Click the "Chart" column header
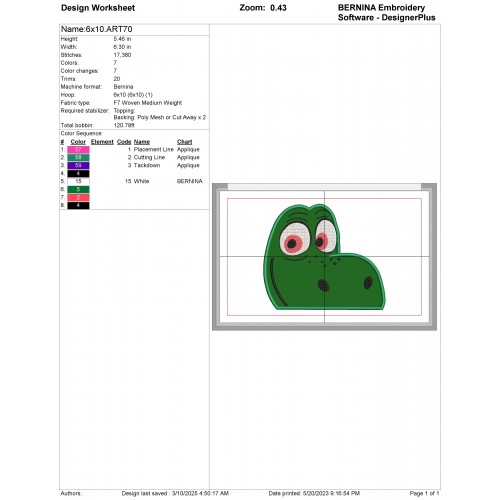The image size is (500, 500). tap(185, 142)
